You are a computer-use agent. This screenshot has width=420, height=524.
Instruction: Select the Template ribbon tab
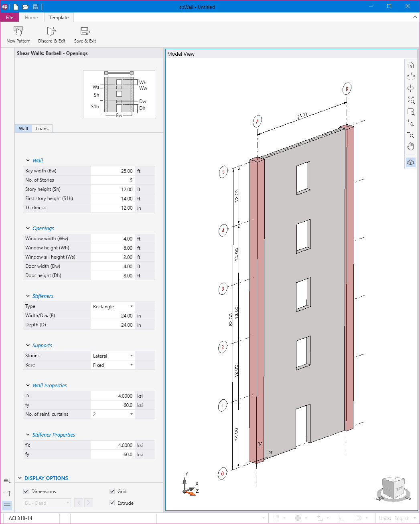click(59, 18)
